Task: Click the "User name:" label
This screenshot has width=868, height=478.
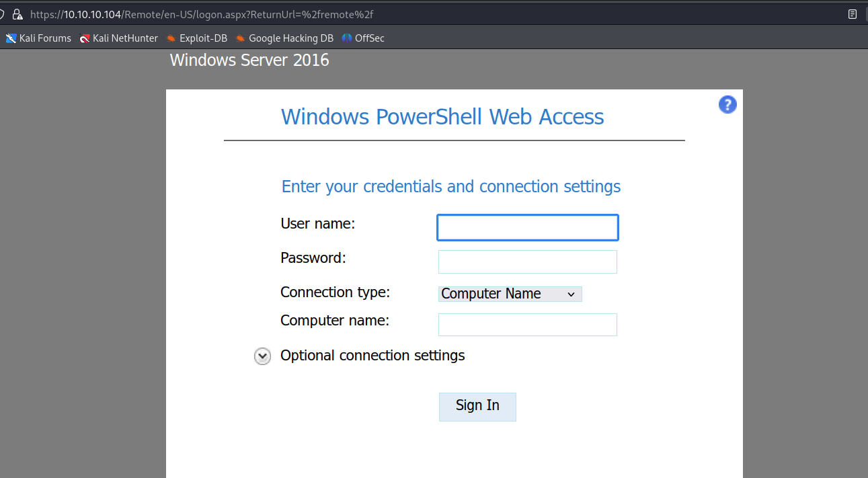Action: click(317, 224)
